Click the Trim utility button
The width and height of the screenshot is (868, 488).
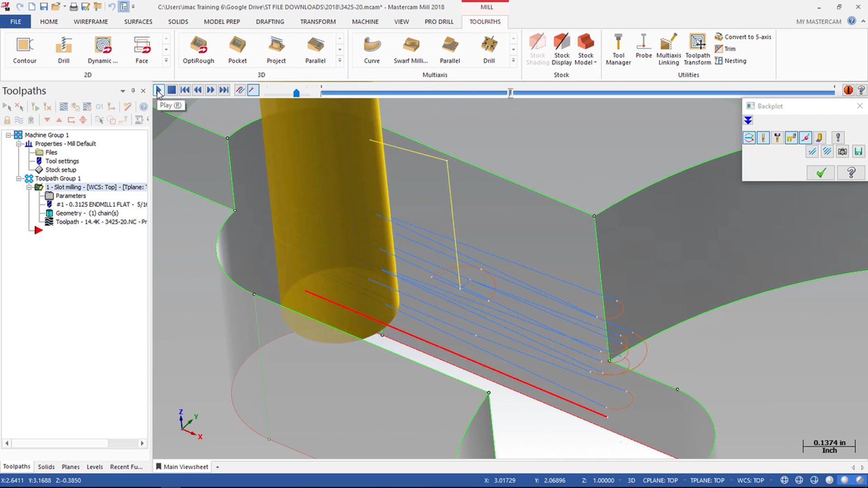[x=725, y=49]
